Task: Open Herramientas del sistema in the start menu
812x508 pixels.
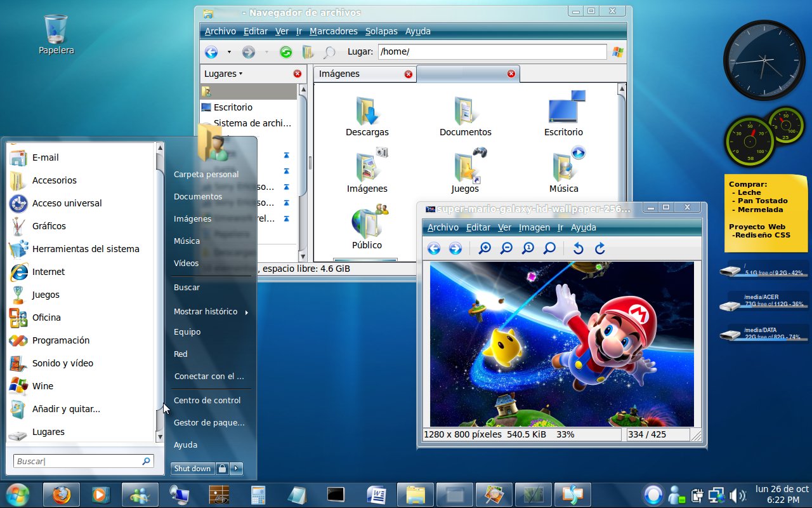Action: 81,249
